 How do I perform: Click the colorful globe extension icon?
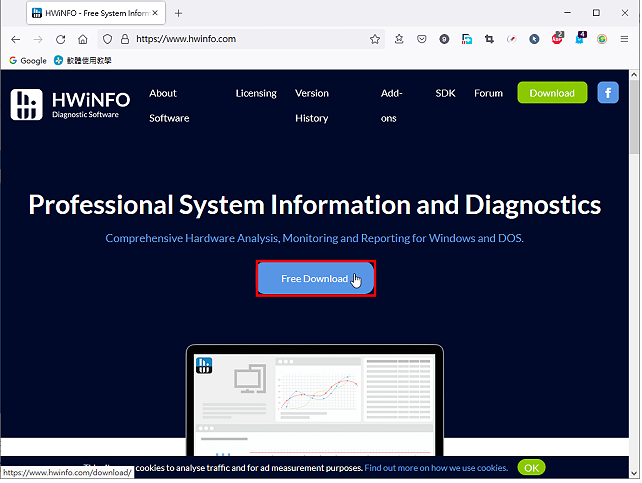point(602,39)
